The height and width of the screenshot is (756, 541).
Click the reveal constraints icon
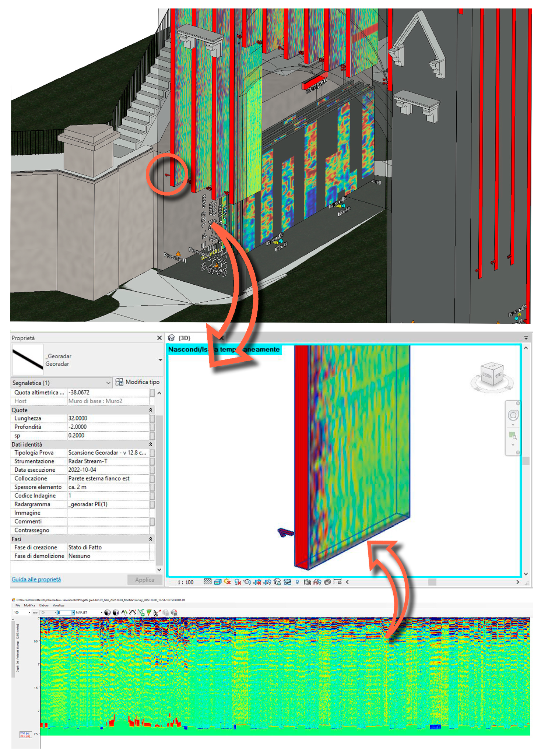(x=337, y=582)
